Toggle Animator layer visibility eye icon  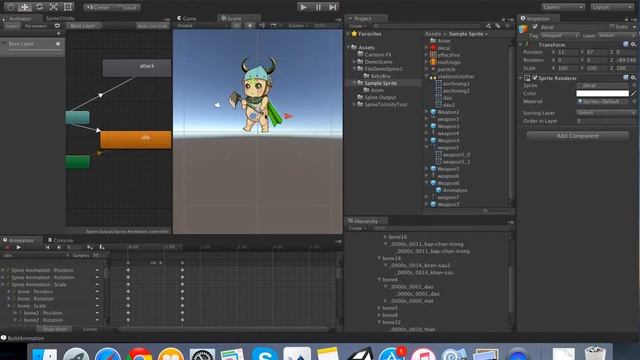click(x=57, y=26)
